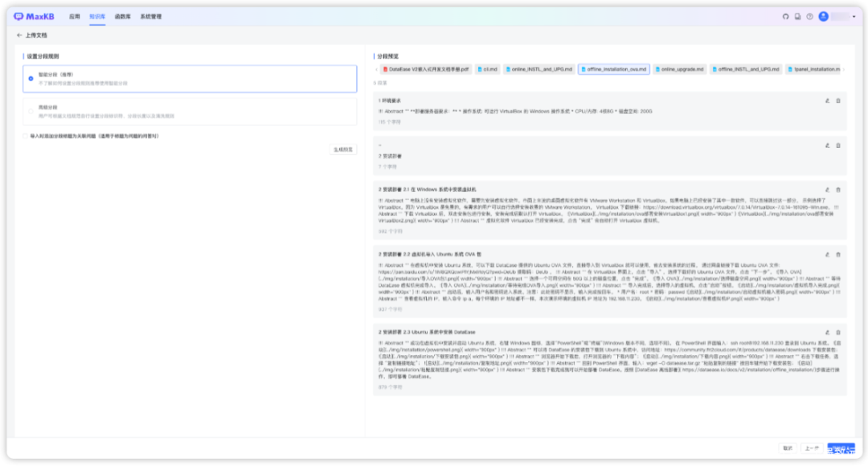The image size is (868, 466).
Task: Open the user manual document icon
Action: click(x=798, y=17)
